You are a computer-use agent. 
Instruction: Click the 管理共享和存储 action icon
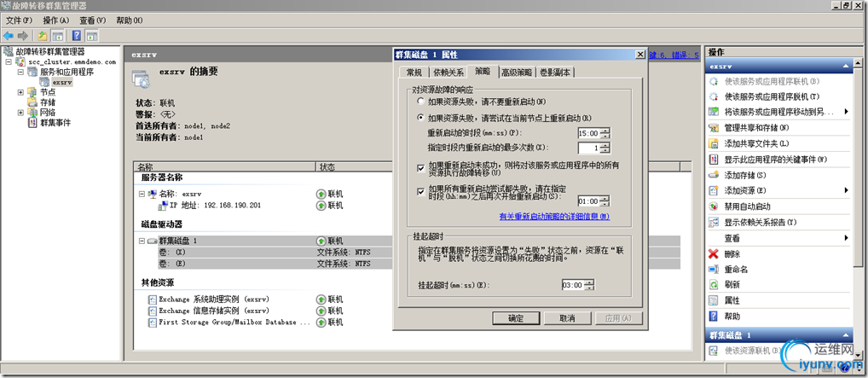coord(714,127)
